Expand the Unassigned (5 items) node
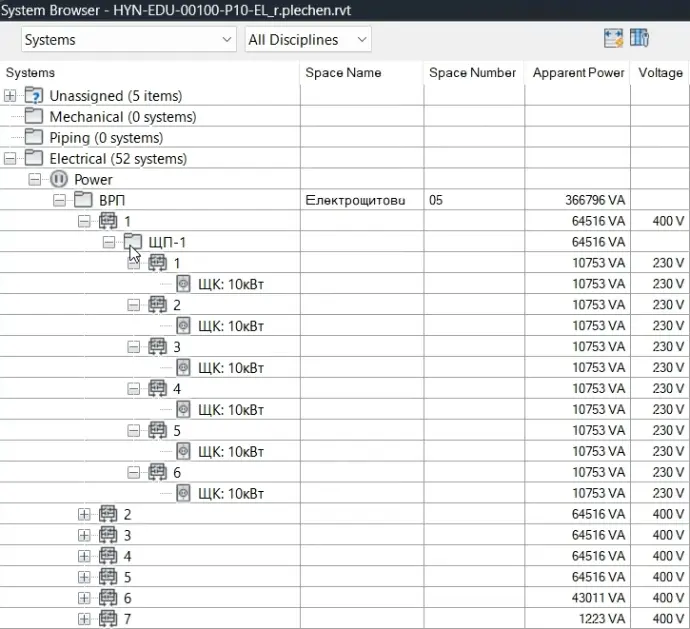Screen dimensions: 690x629 10,96
